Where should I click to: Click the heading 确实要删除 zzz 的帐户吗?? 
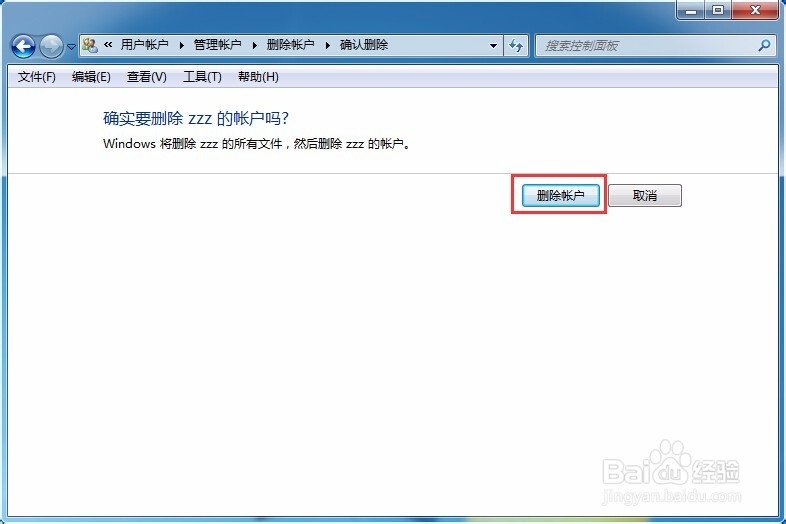pos(196,119)
